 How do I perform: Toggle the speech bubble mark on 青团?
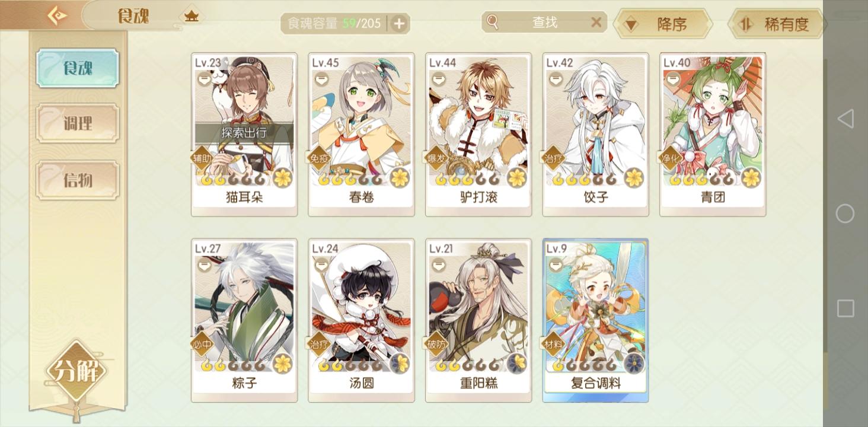tap(672, 79)
